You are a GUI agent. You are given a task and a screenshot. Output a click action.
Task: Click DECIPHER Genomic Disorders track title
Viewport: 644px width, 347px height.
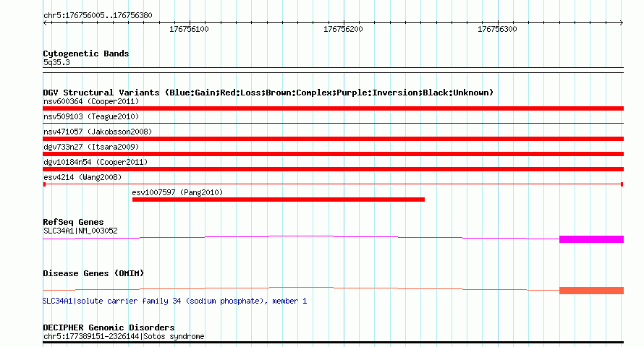[109, 327]
